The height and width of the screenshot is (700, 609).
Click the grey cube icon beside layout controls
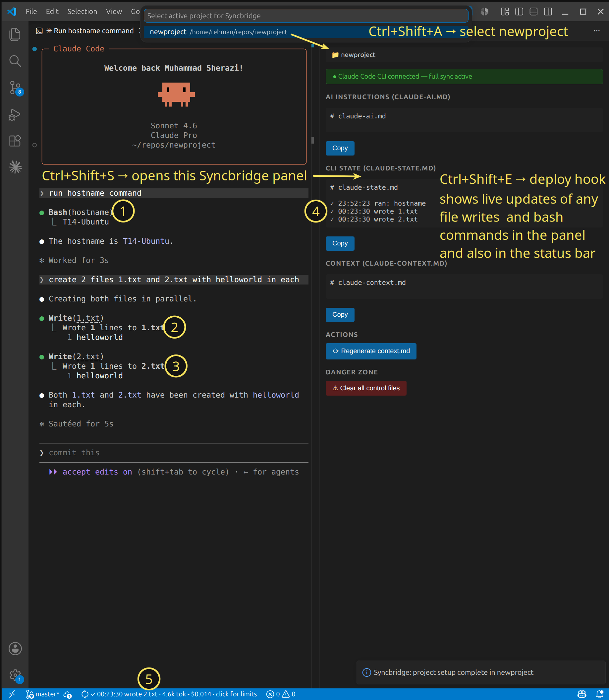[x=484, y=12]
